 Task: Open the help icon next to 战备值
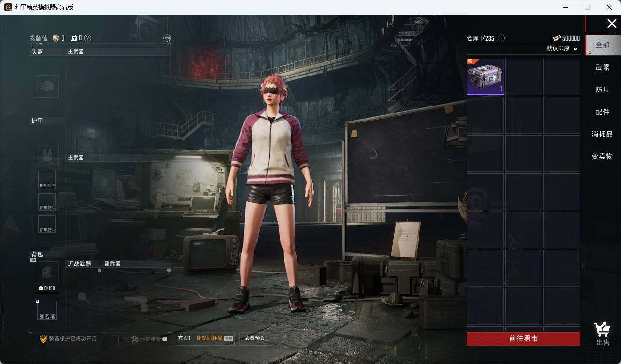pyautogui.click(x=88, y=38)
